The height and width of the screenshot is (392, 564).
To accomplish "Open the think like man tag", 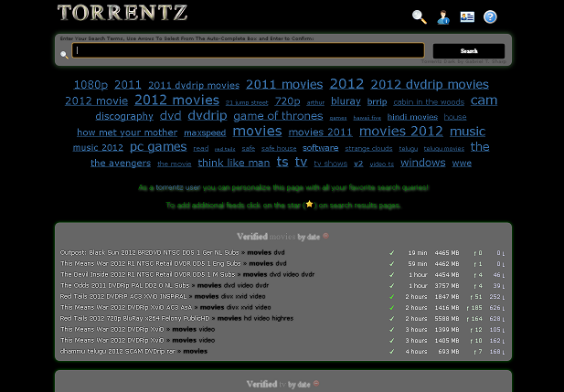I will (x=234, y=163).
